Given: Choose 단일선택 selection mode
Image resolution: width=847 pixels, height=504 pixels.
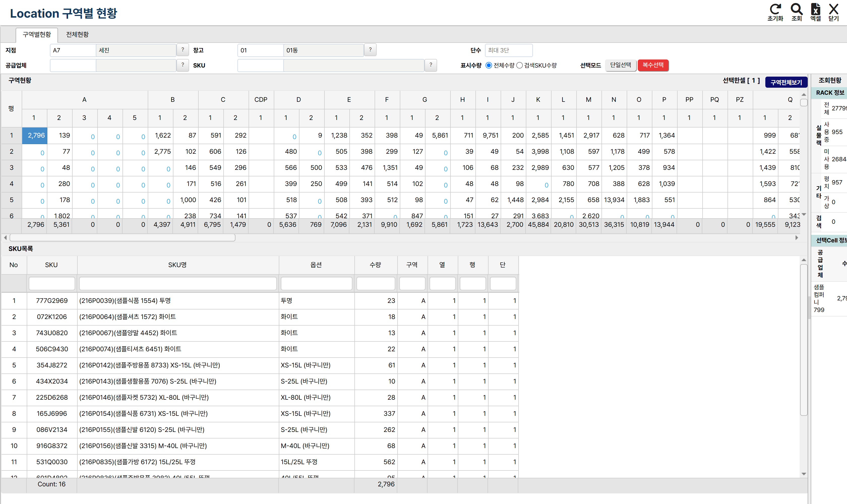Looking at the screenshot, I should pyautogui.click(x=620, y=65).
